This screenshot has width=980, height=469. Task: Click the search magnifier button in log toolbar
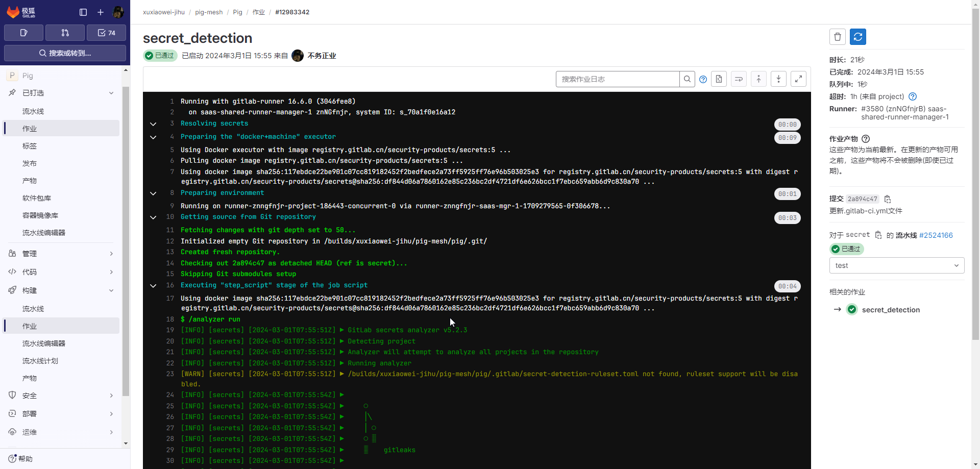click(x=687, y=79)
